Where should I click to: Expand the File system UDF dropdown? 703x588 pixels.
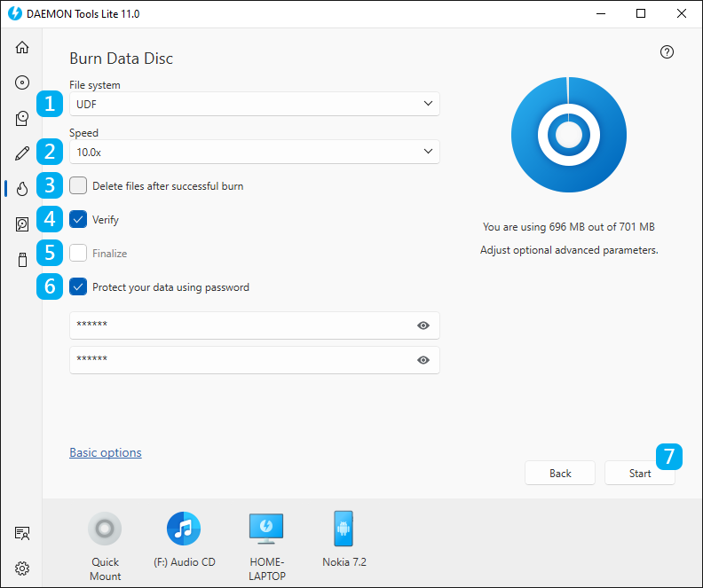(254, 104)
